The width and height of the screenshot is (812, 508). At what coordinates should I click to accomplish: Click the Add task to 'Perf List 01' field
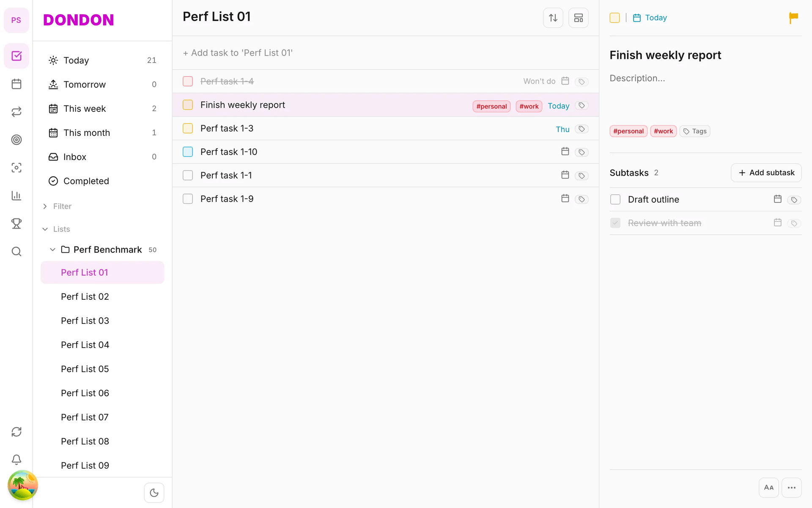[x=385, y=53]
